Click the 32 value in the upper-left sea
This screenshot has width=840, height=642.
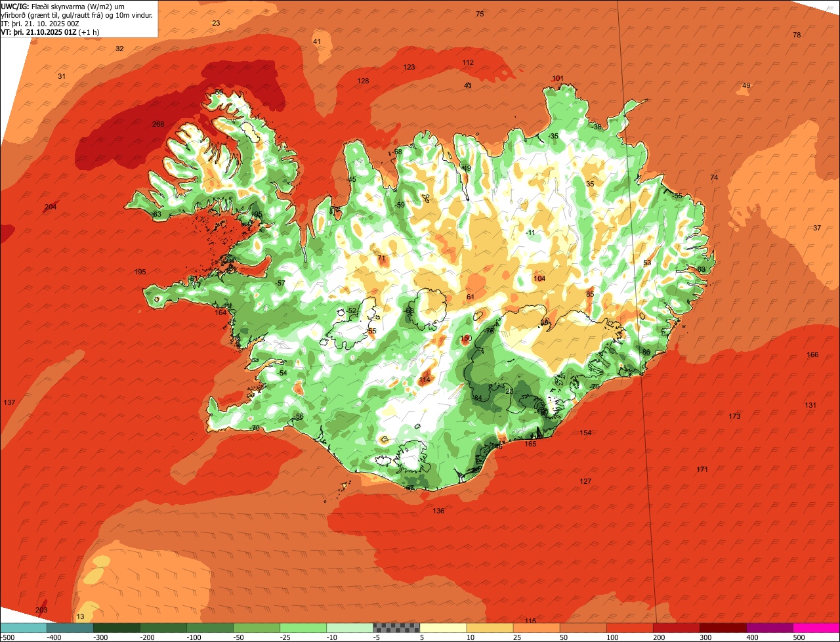(119, 49)
